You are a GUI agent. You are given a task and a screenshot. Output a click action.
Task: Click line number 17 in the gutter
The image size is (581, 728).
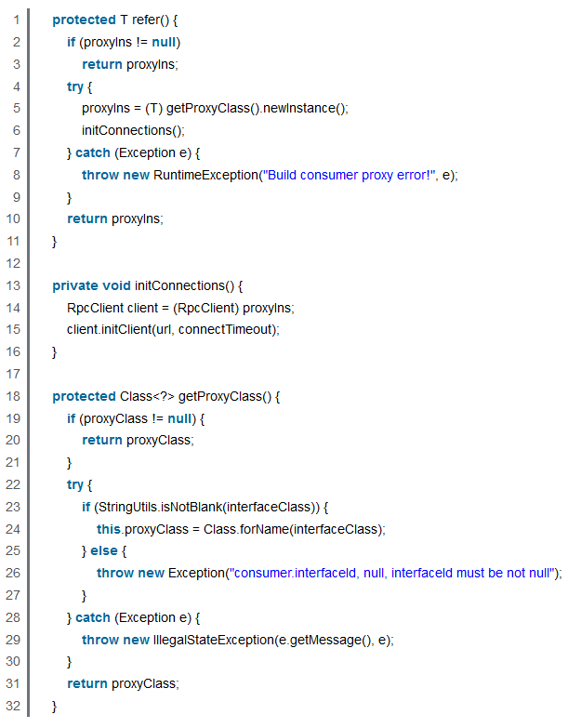[13, 374]
